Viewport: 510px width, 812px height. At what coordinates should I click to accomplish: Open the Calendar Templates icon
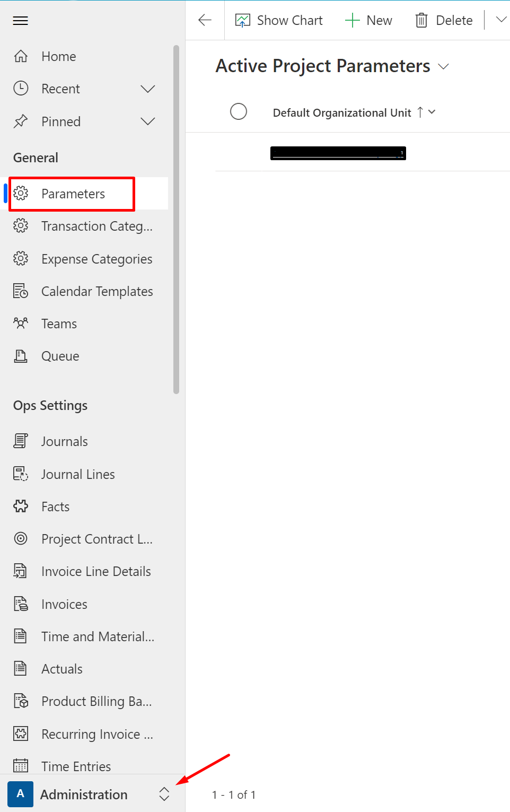click(x=21, y=291)
